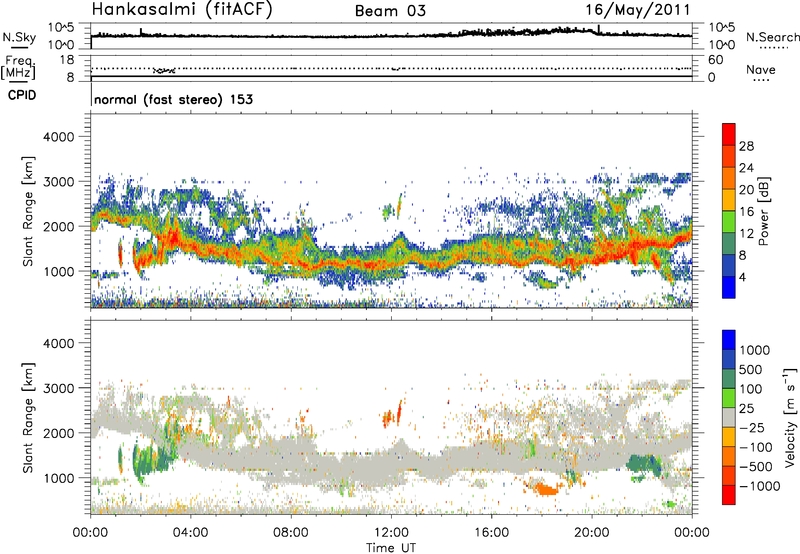Screen dimensions: 800x554
Task: Click 'Slant Range [km]' label of velocity panel
Action: [28, 417]
